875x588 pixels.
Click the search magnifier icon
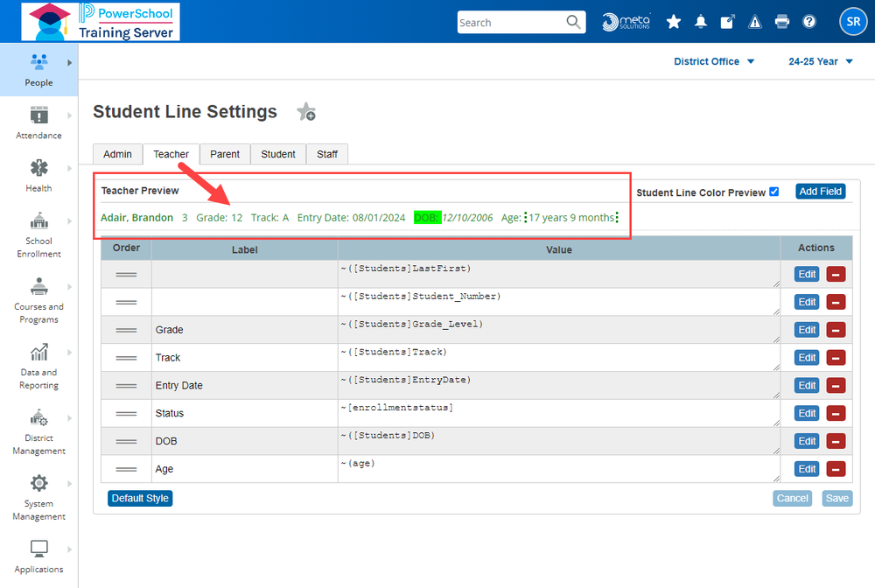573,23
